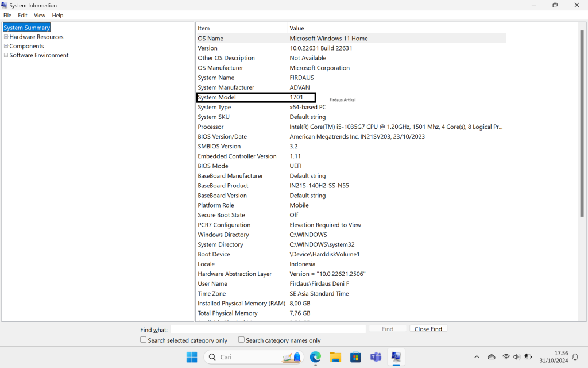Open the Wi-Fi network tray icon
Viewport: 588px width, 368px height.
pyautogui.click(x=506, y=357)
